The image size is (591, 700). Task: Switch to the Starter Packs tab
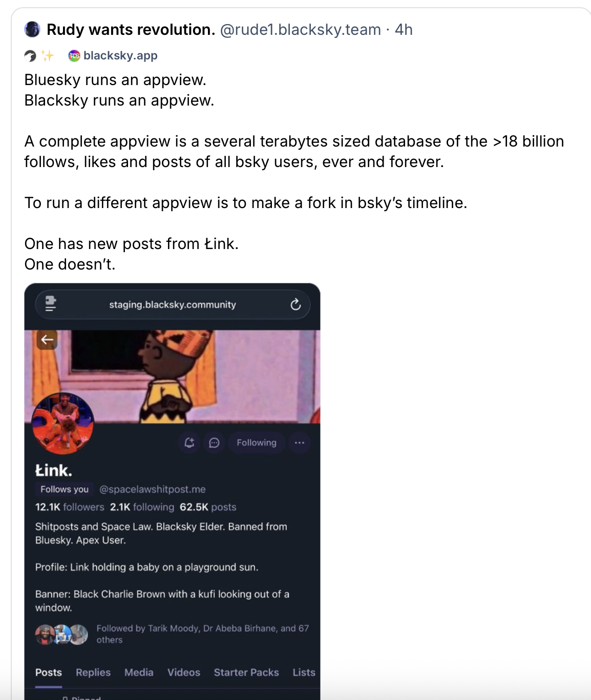246,672
